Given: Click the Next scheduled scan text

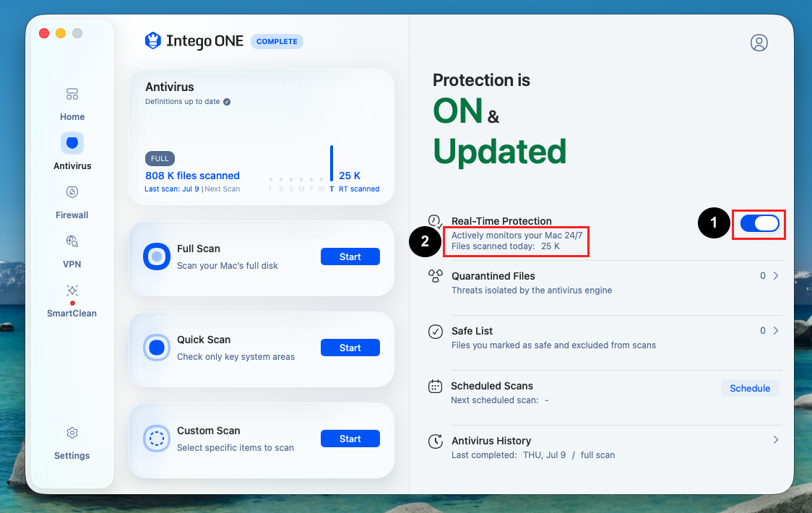Looking at the screenshot, I should click(x=500, y=400).
